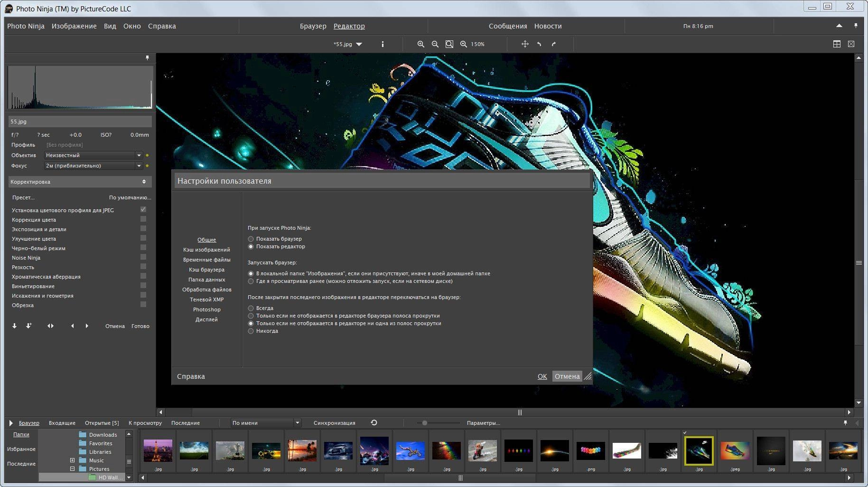Click the 55.jpg filename field
Image resolution: width=868 pixels, height=487 pixels.
click(x=80, y=122)
